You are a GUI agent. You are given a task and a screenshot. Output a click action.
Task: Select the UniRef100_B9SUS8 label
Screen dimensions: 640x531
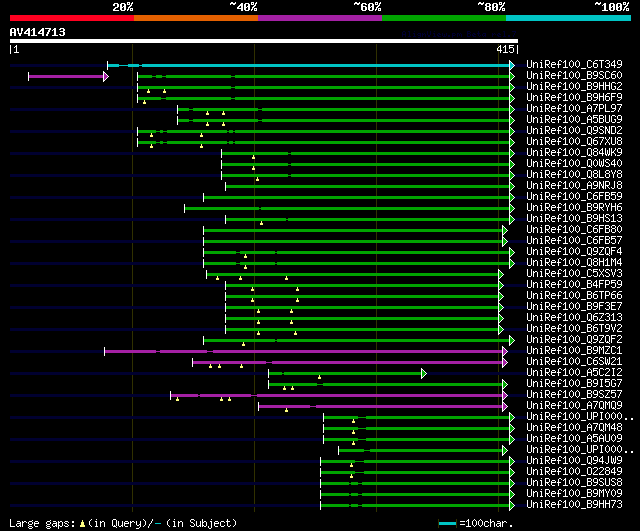(574, 483)
